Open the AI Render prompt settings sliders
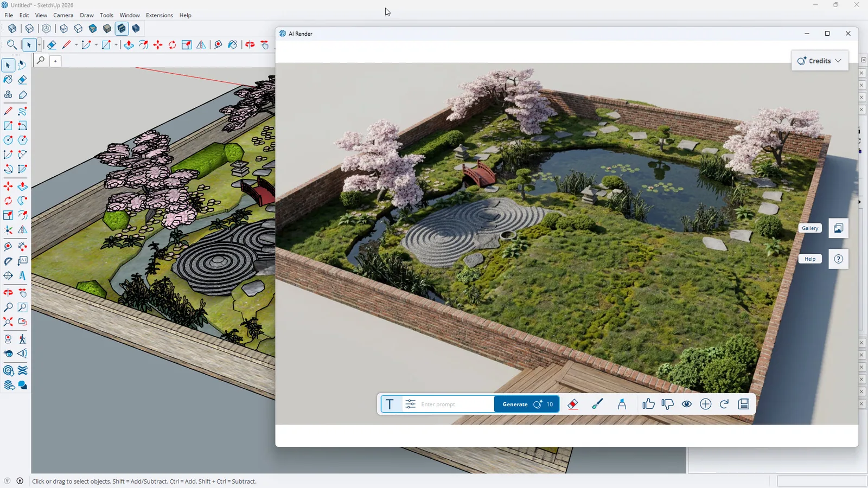 click(411, 404)
